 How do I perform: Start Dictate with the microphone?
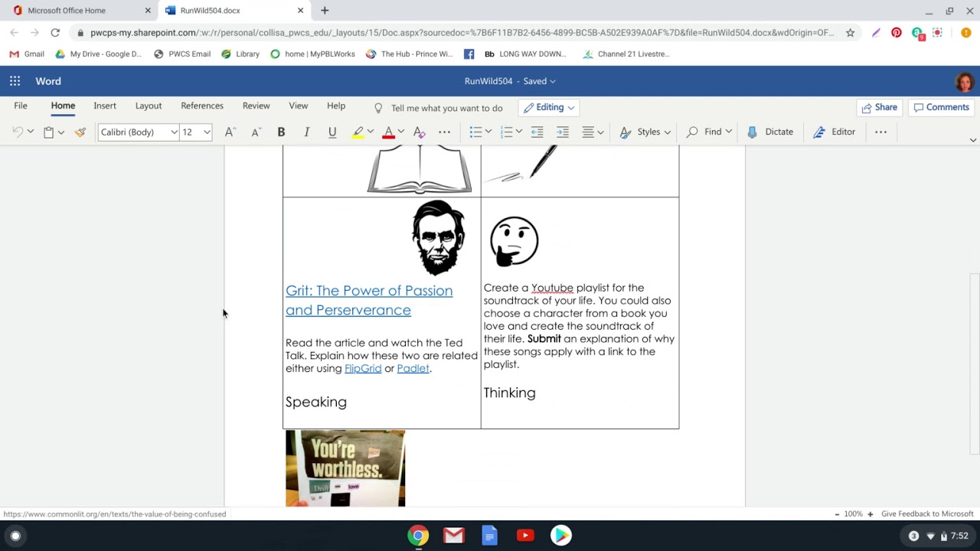770,132
